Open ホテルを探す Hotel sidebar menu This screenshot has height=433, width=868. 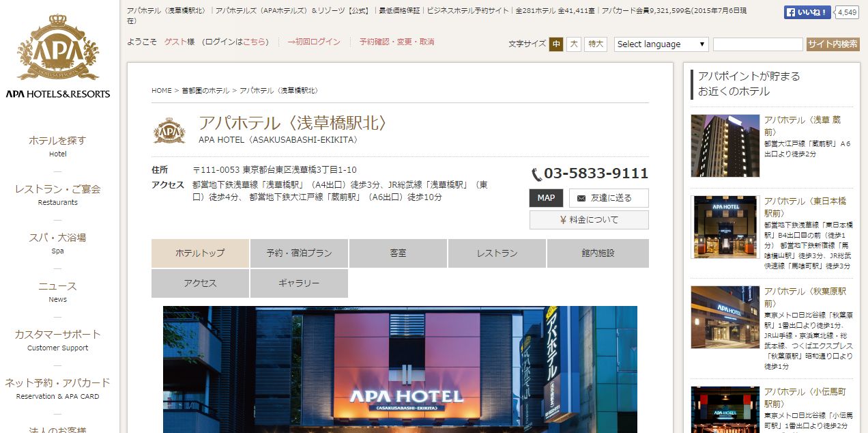coord(58,145)
